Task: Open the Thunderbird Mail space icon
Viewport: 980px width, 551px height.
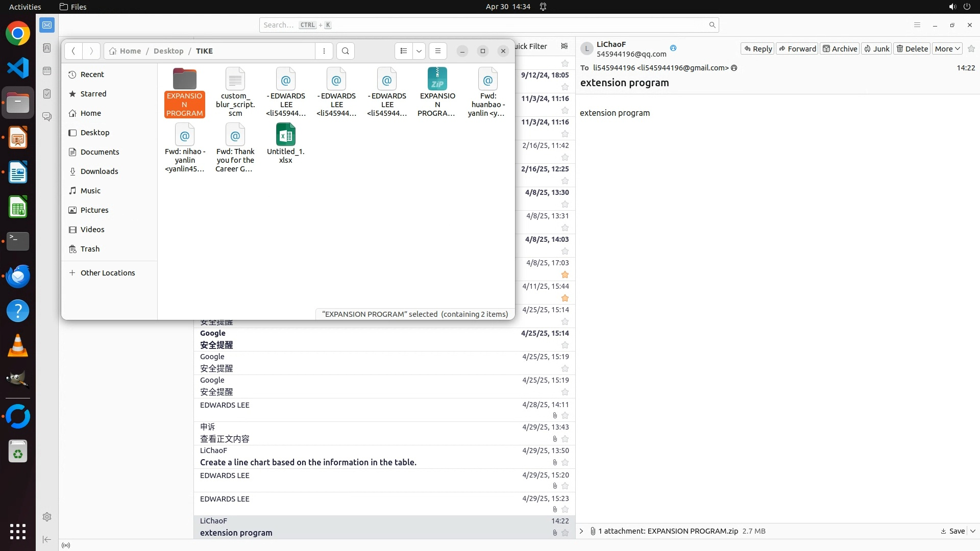Action: [x=47, y=24]
